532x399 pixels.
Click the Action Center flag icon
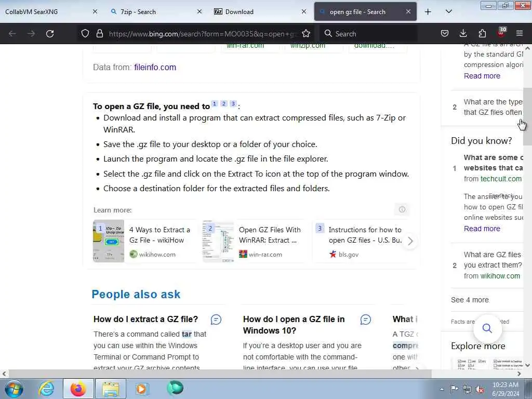[x=454, y=389]
